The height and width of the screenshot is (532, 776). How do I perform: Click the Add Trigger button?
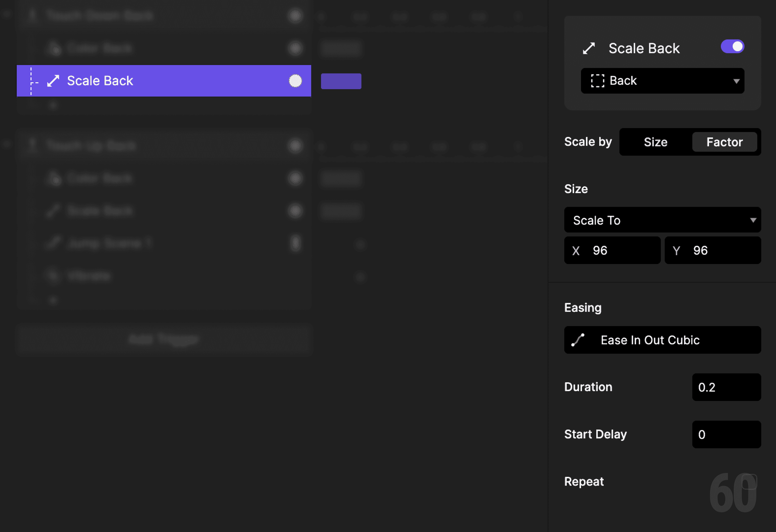point(164,340)
